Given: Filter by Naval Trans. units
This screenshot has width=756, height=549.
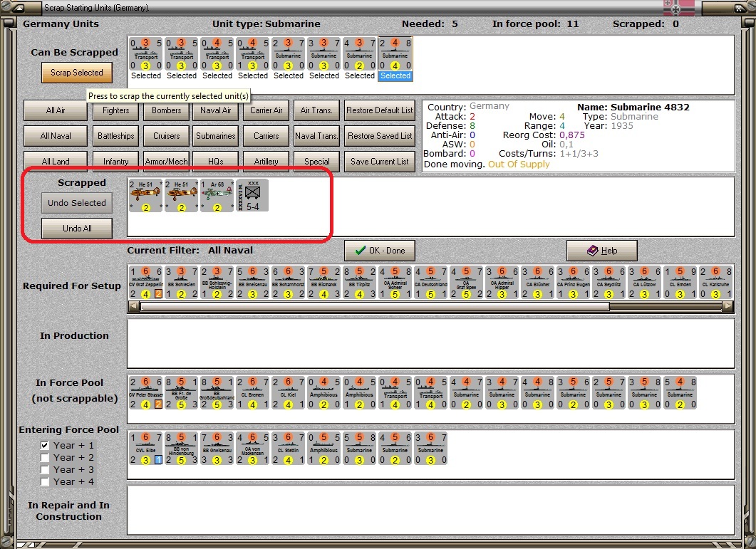Looking at the screenshot, I should (x=316, y=136).
